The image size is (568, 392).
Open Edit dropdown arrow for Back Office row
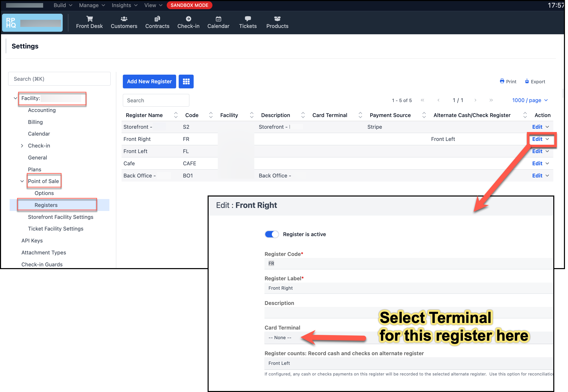click(x=547, y=176)
